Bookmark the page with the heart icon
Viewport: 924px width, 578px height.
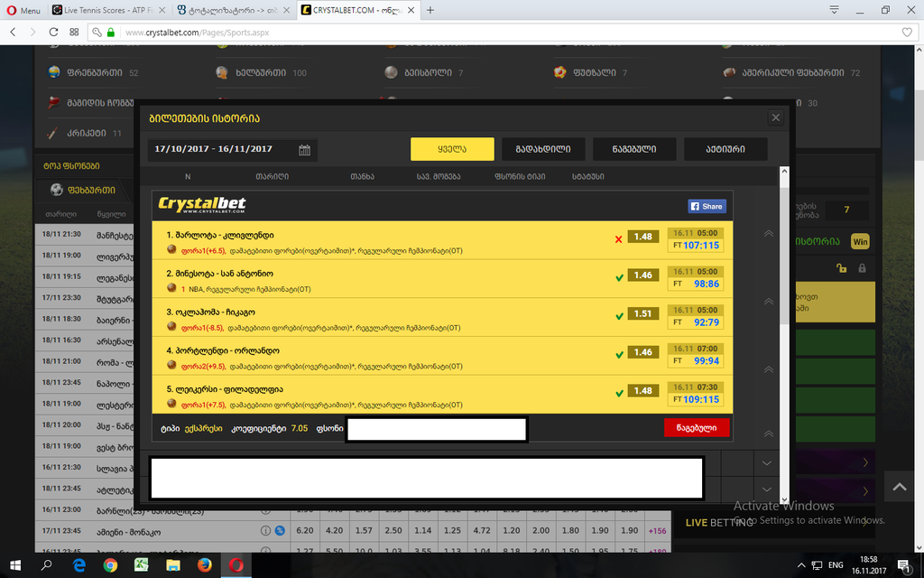[x=908, y=33]
